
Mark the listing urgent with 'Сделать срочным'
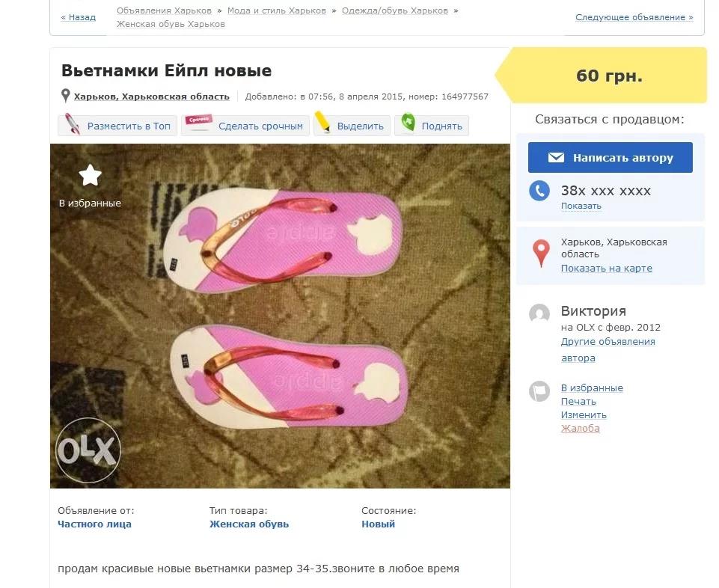(x=260, y=126)
